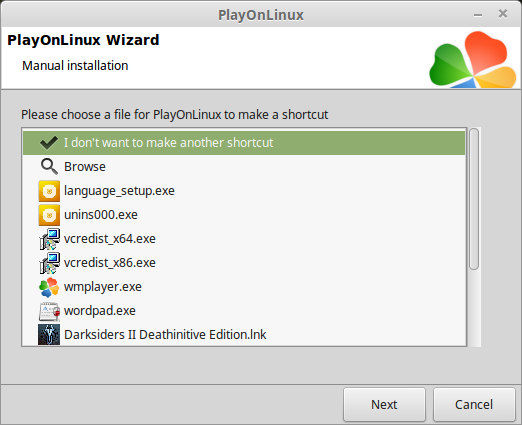Select the Browse entry text

click(x=85, y=167)
